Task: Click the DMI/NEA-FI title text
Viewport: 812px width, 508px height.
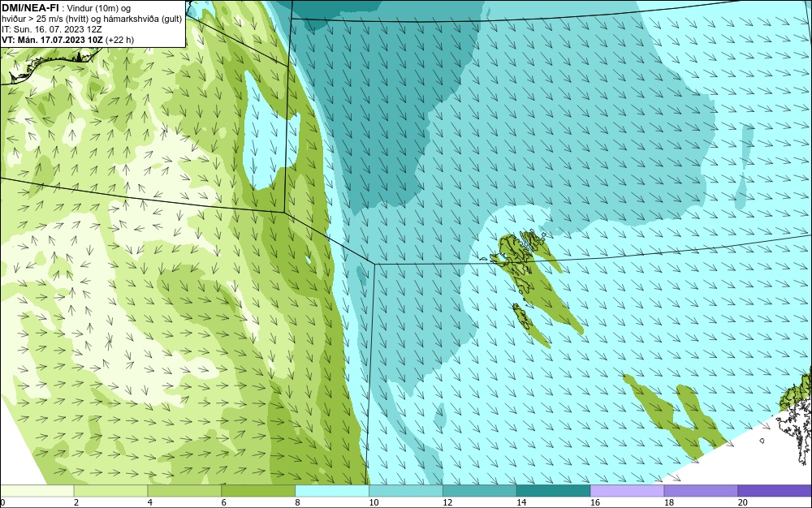Action: click(x=31, y=8)
